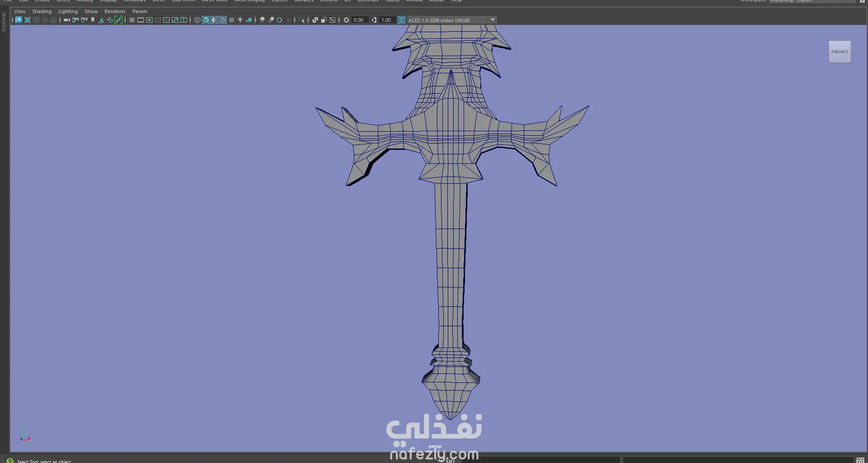Toggle the safe action icon
This screenshot has height=463, width=868.
[175, 20]
